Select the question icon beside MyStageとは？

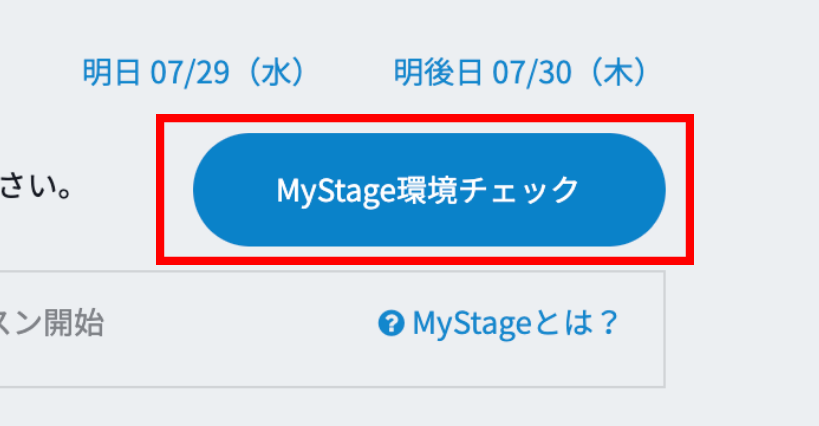(x=391, y=324)
